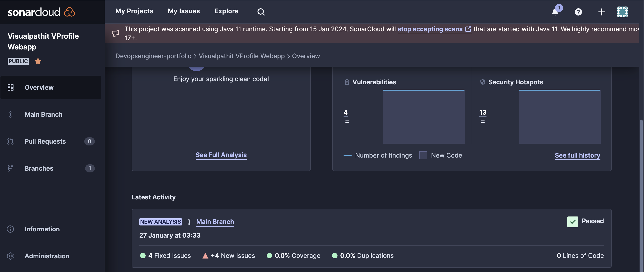Select Branches in the sidebar
Viewport: 644px width, 272px height.
[39, 168]
